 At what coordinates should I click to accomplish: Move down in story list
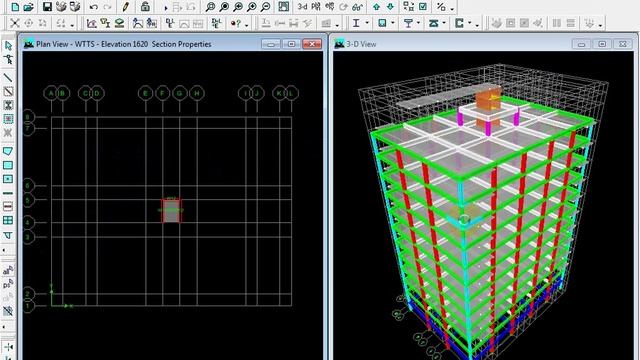coord(390,7)
